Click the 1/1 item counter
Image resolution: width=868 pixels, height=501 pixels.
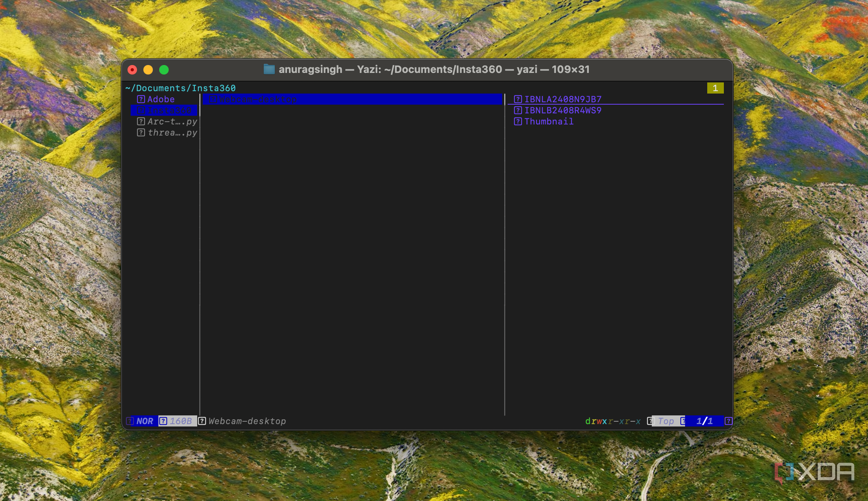704,421
